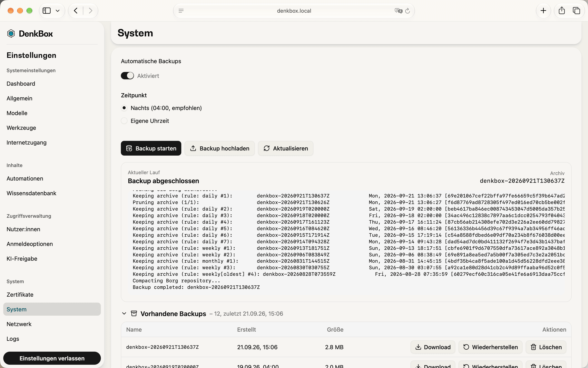Click the Safari share icon
Screen dimensions: 588x368
(x=562, y=11)
